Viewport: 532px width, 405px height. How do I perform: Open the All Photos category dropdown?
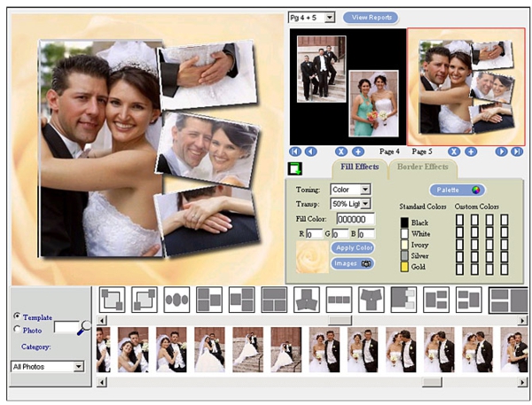pos(78,366)
